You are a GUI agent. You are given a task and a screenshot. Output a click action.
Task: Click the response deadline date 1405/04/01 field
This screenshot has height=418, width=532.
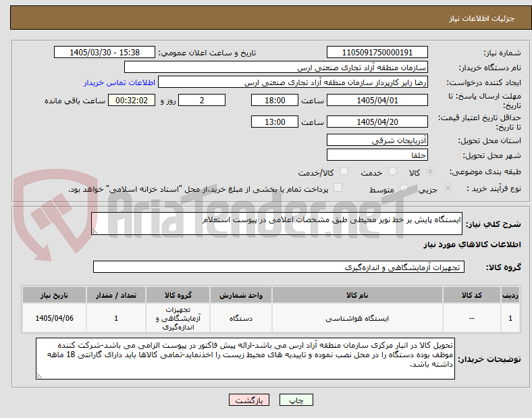pyautogui.click(x=377, y=101)
